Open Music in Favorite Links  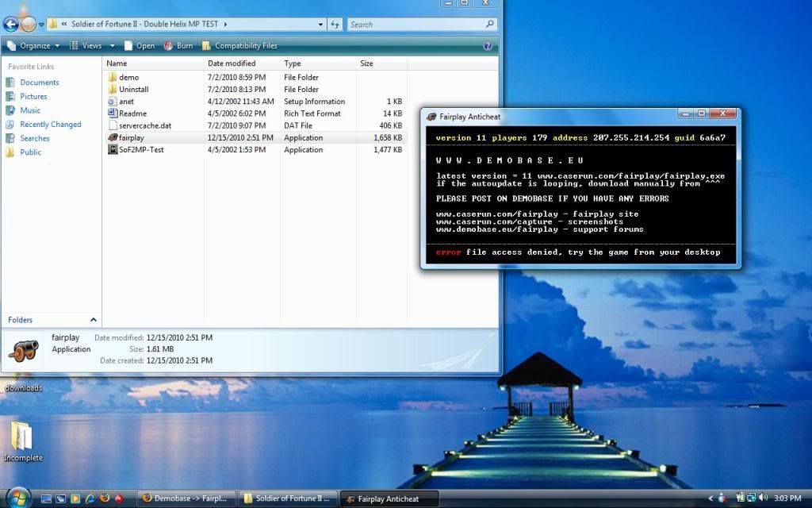[x=23, y=110]
